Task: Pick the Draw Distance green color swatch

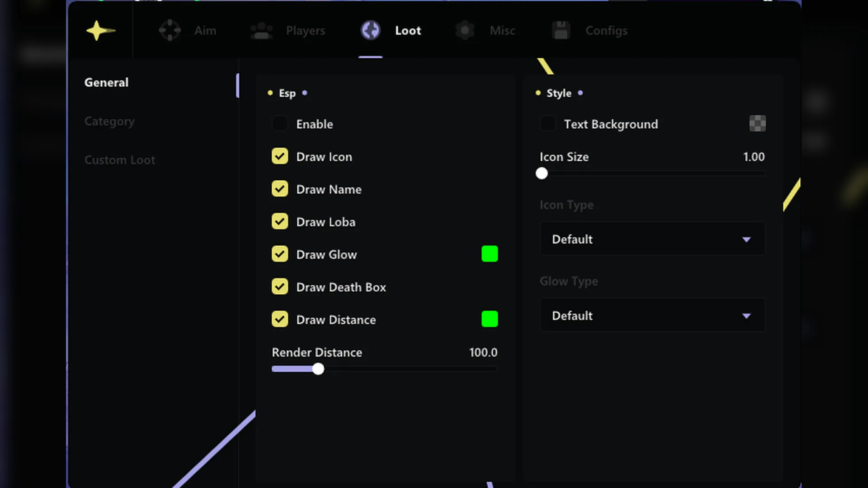Action: [490, 319]
